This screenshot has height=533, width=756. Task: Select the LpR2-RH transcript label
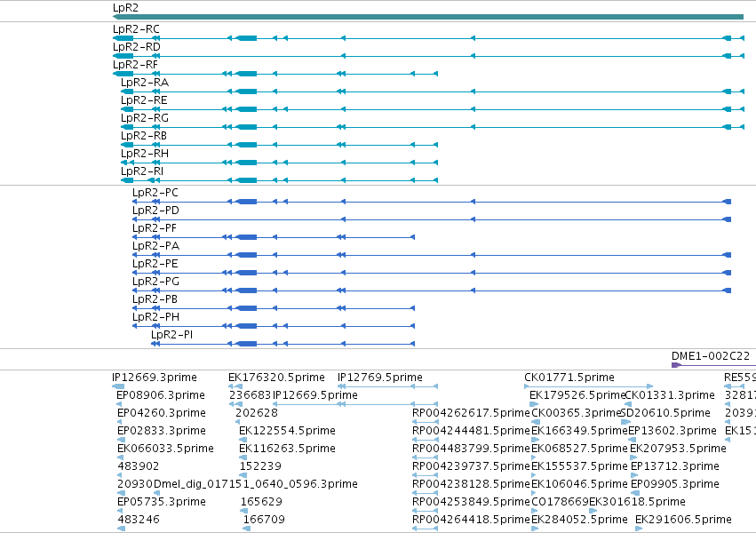(145, 155)
